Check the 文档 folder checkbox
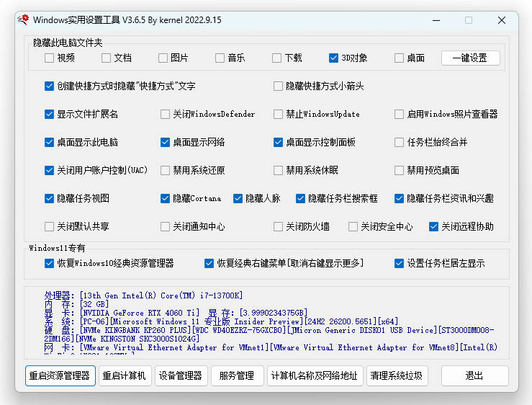Screen dimensions: 532x405 [x=107, y=58]
